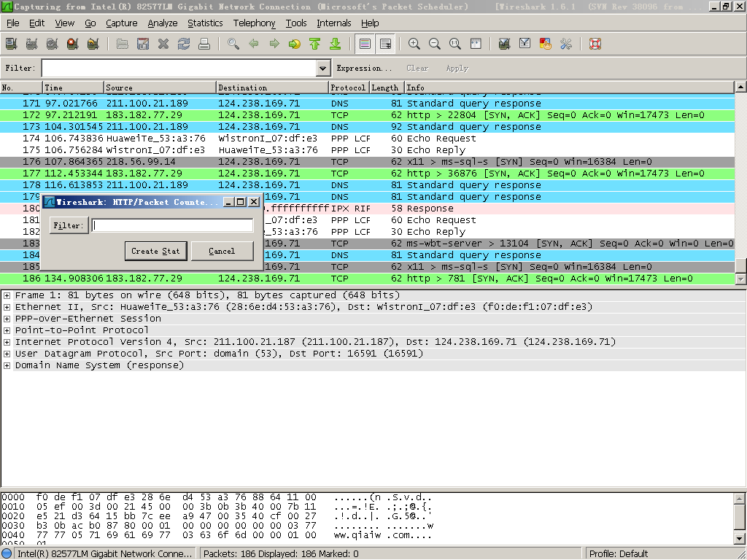Open the Telephony menu
Screen dimensions: 747x560
pos(254,23)
